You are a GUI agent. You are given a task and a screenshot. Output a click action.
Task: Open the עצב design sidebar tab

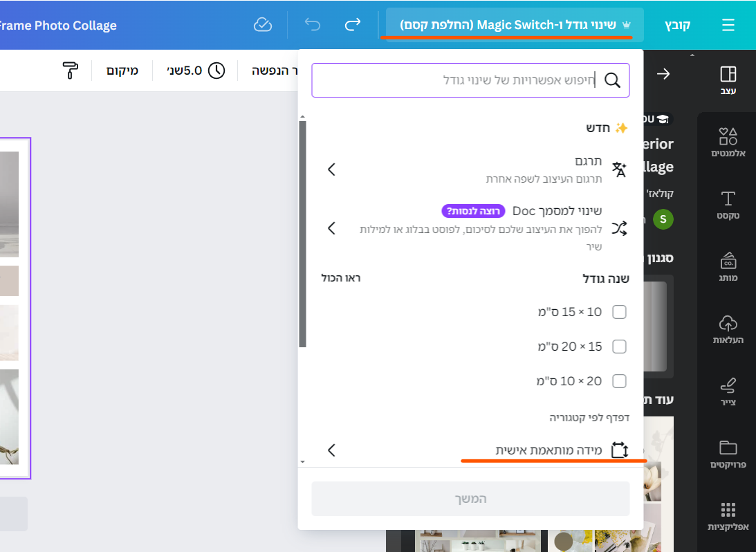click(728, 80)
